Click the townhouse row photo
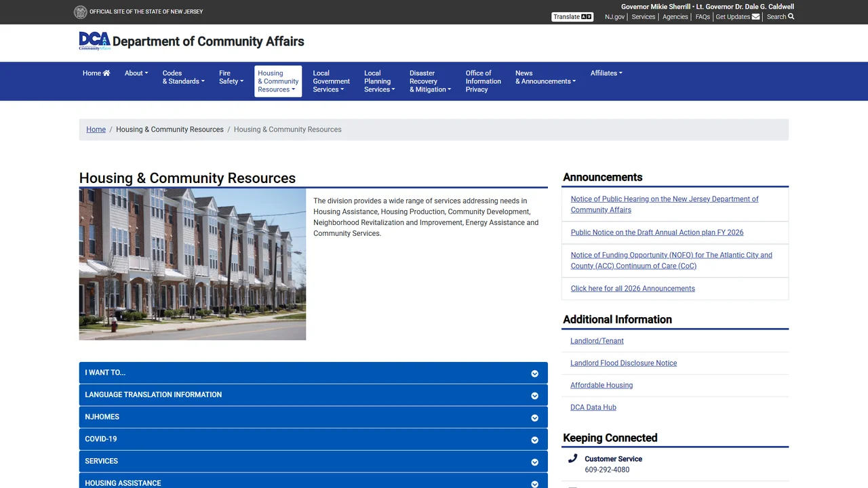868x488 pixels. [193, 264]
